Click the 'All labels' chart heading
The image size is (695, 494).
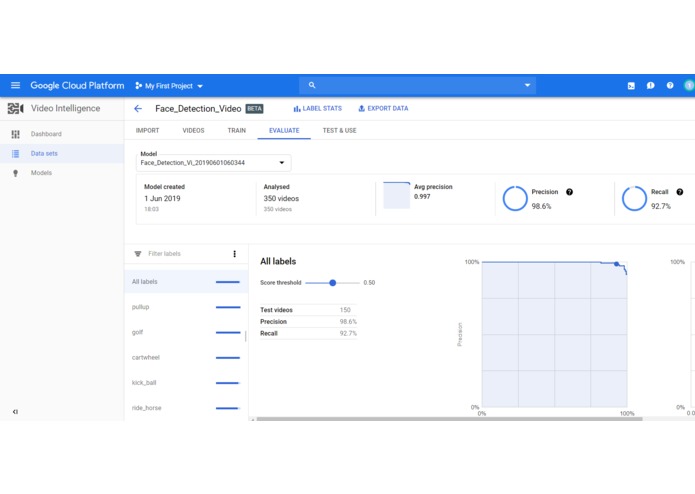click(x=278, y=261)
